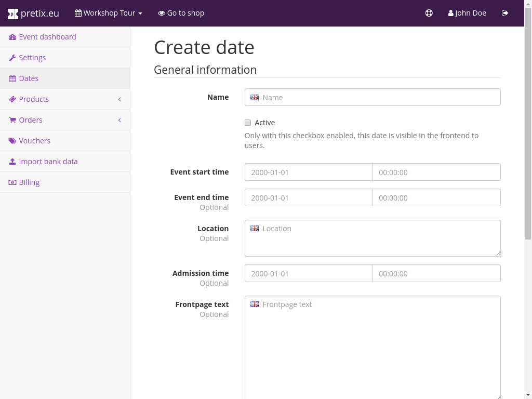The height and width of the screenshot is (399, 532).
Task: Click the Event dashboard gauge icon
Action: click(x=12, y=37)
